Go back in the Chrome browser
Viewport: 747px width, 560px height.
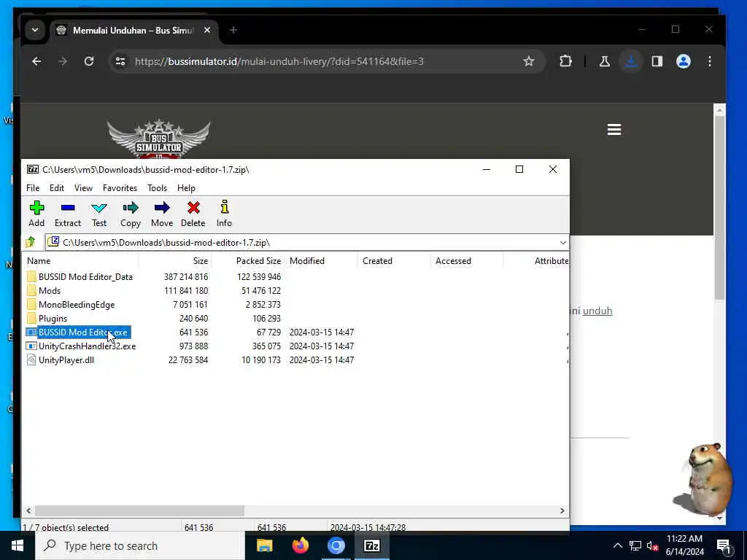[x=36, y=61]
